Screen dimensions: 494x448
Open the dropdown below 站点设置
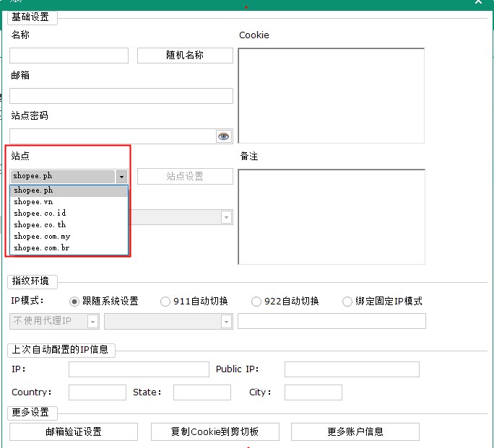tap(226, 217)
